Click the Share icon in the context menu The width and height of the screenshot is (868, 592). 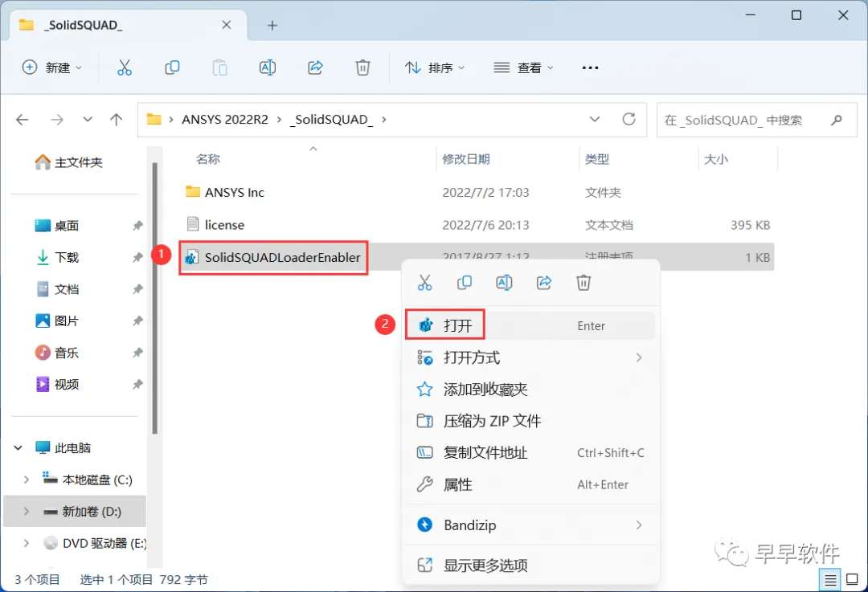(x=544, y=283)
